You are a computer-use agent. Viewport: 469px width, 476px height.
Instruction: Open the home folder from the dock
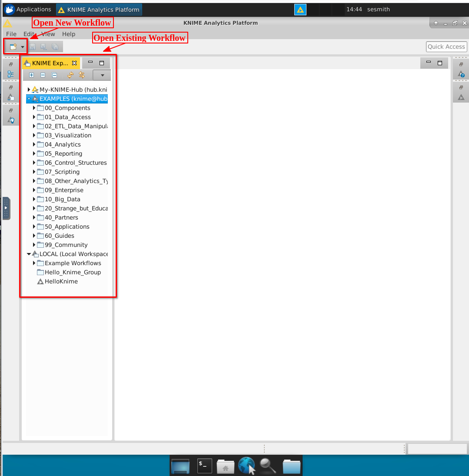[225, 466]
